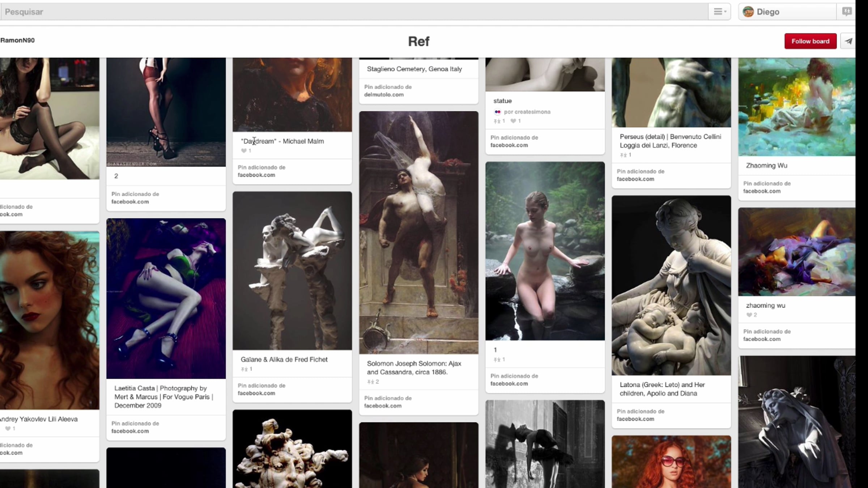Click the Pesquisar search field
The image size is (868, 488).
pos(325,12)
